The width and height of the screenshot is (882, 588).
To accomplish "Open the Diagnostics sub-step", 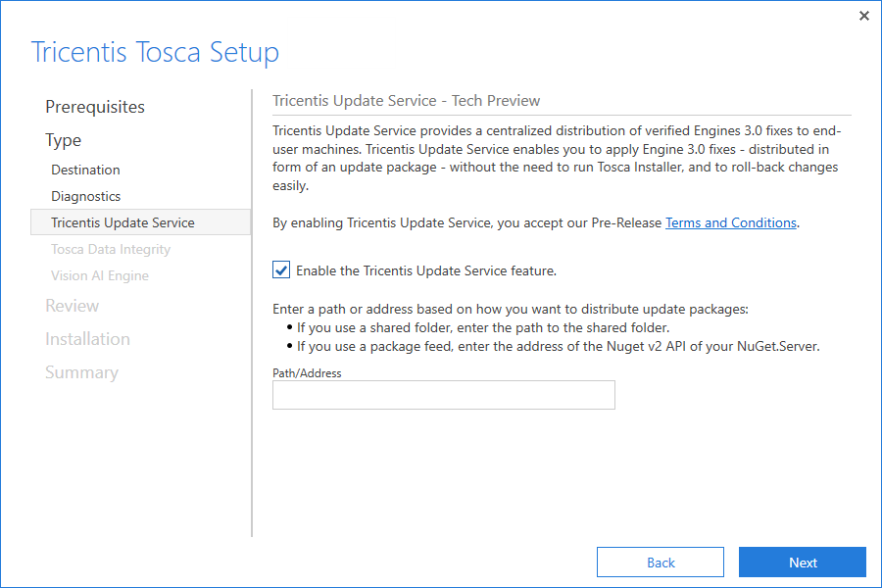I will click(x=86, y=196).
